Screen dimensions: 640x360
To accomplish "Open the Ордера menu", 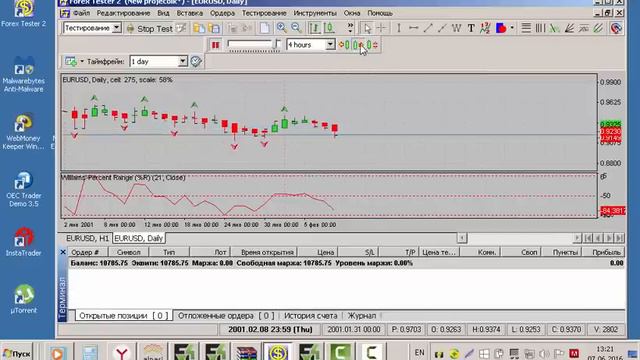I will tap(222, 13).
